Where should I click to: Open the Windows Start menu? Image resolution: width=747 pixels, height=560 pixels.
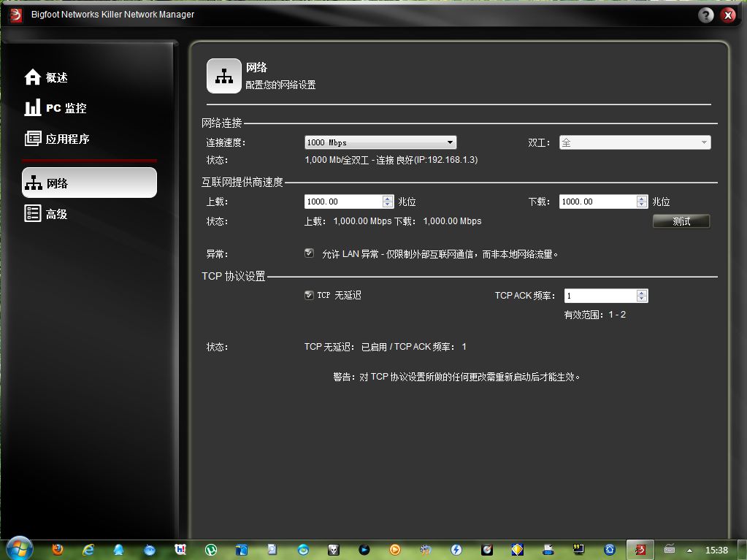[19, 548]
